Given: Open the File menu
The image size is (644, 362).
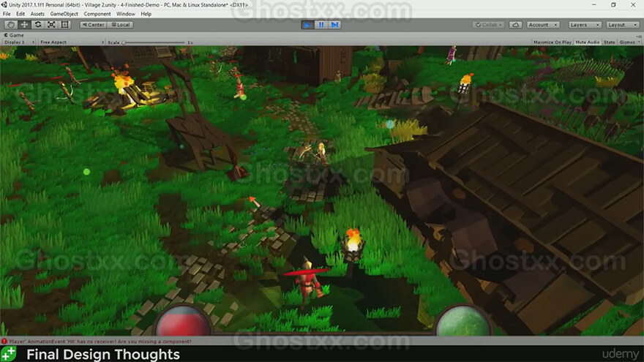Looking at the screenshot, I should (x=7, y=14).
